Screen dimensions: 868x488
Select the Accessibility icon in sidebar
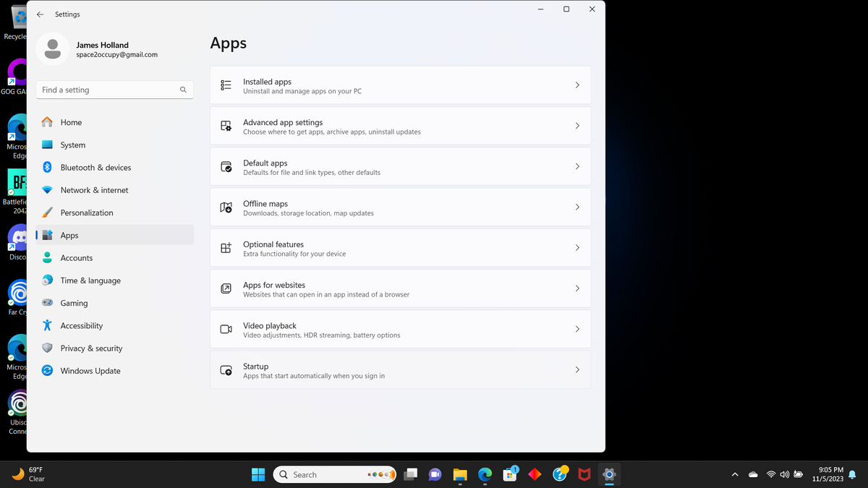(46, 325)
